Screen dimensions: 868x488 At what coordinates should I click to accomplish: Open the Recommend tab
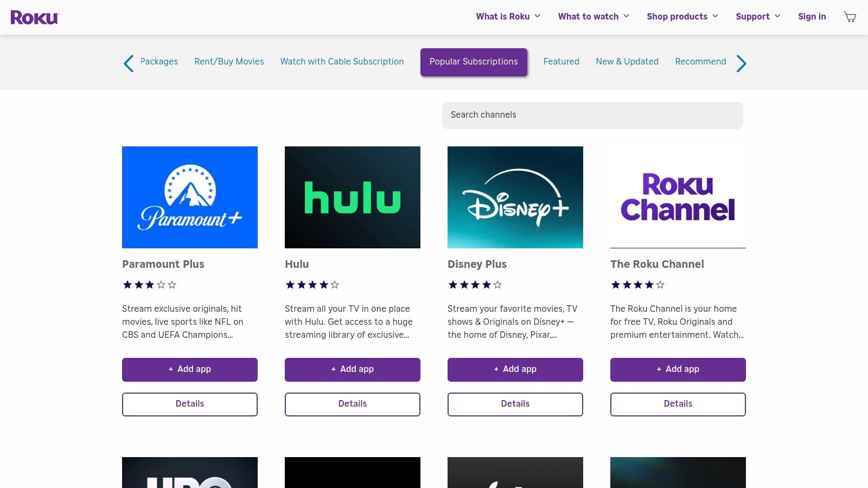(x=700, y=62)
